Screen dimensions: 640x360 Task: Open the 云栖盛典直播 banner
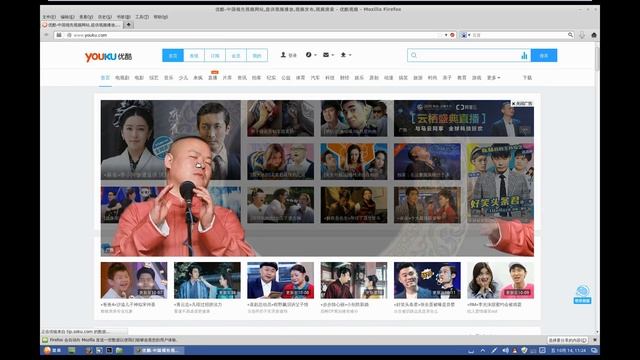coord(464,118)
